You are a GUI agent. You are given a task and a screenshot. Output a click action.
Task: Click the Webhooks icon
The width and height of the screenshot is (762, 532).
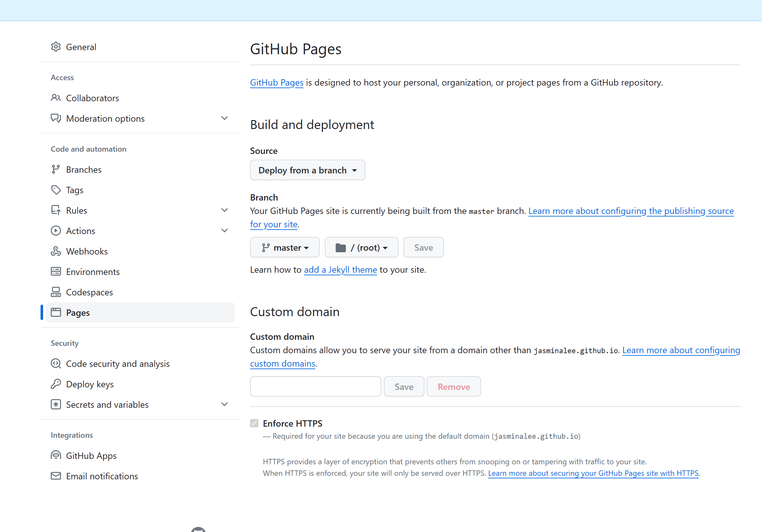(56, 251)
